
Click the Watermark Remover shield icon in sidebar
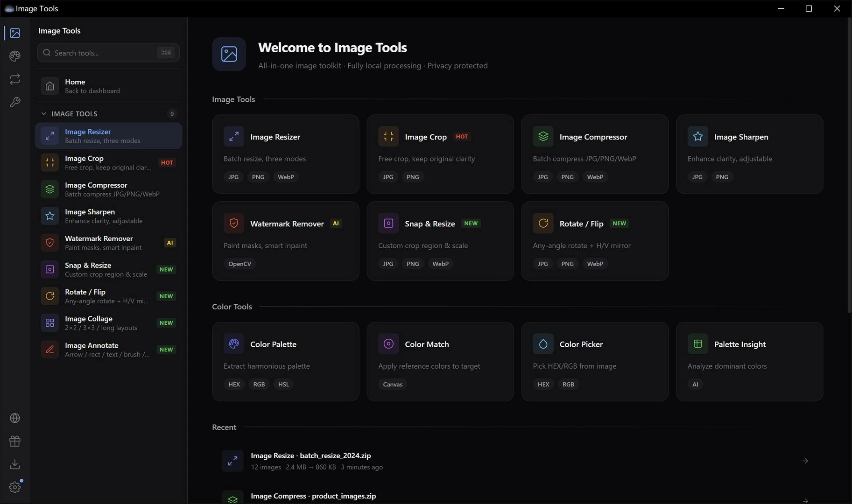50,243
